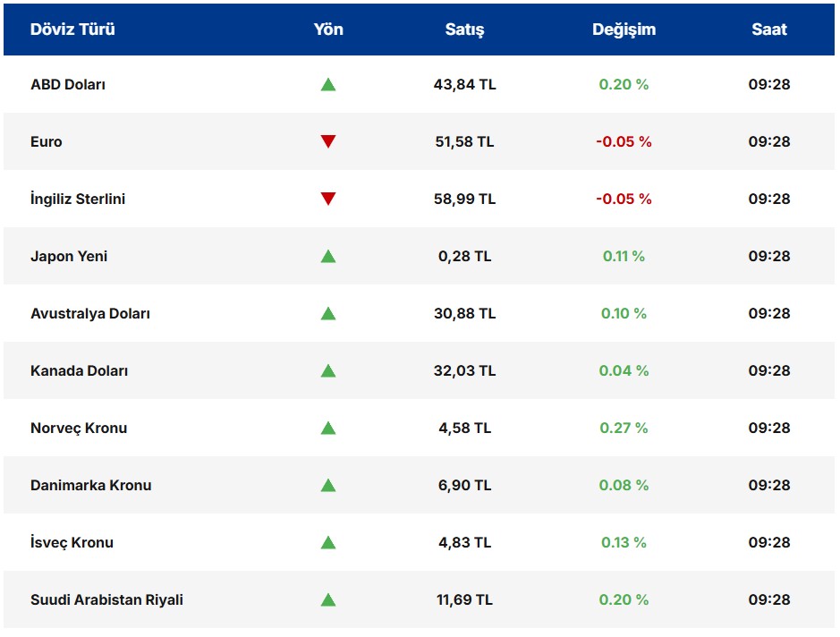Click the green arrow for Suudi Arabistan Riyali
The image size is (840, 637).
[329, 599]
